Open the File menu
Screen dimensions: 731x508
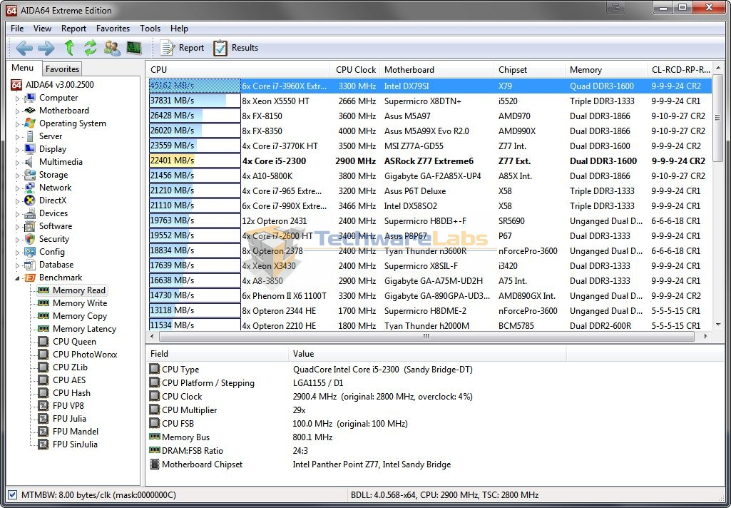click(17, 28)
